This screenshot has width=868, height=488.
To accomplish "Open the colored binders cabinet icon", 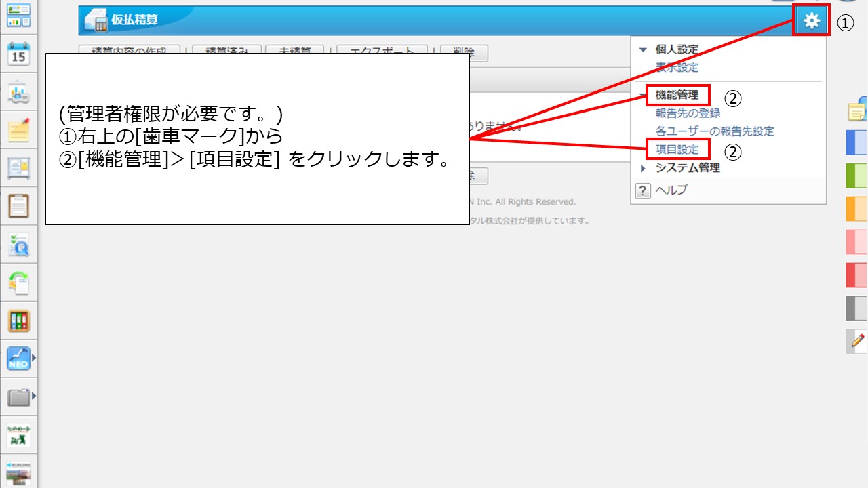I will click(19, 320).
